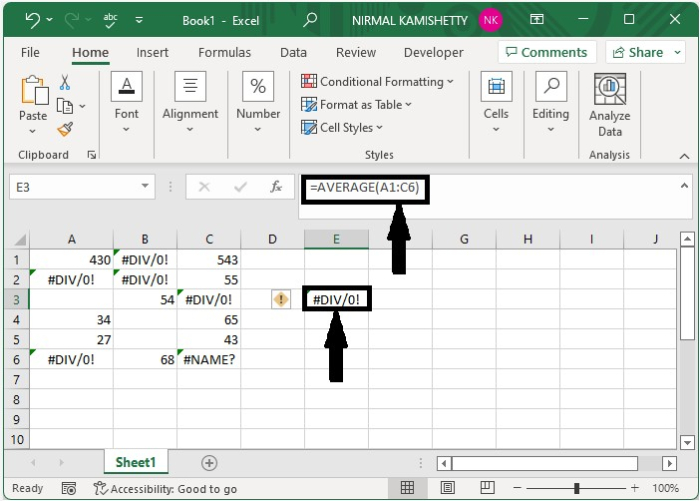Screen dimensions: 700x501
Task: Click the Spelling check abc icon
Action: click(110, 20)
